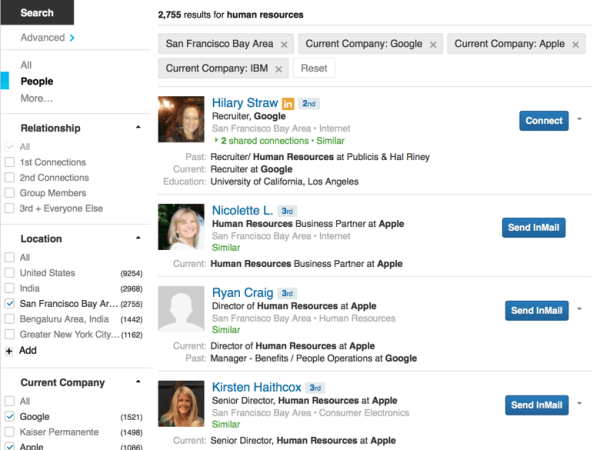Click Hilary Straw's profile photo

click(x=181, y=119)
